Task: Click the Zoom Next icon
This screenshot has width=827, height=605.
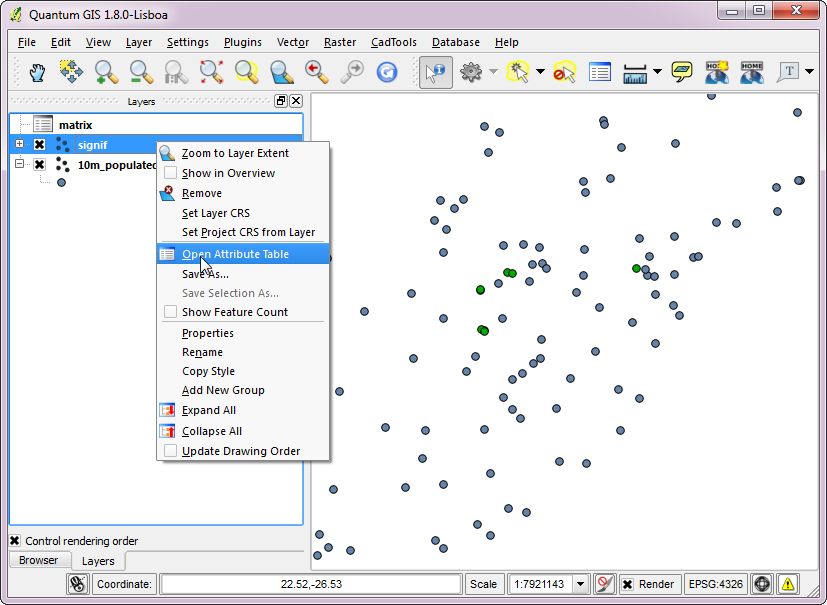Action: point(352,72)
